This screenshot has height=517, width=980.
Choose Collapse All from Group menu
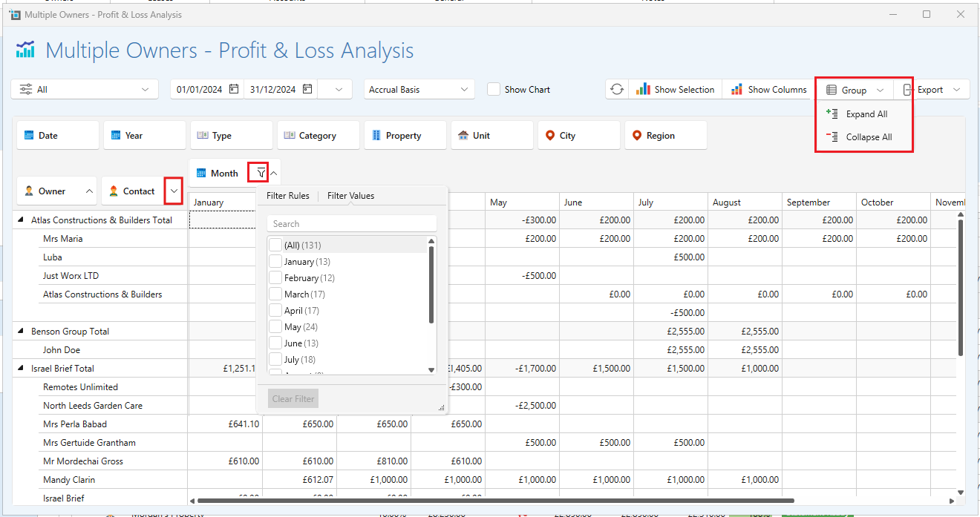pos(865,137)
